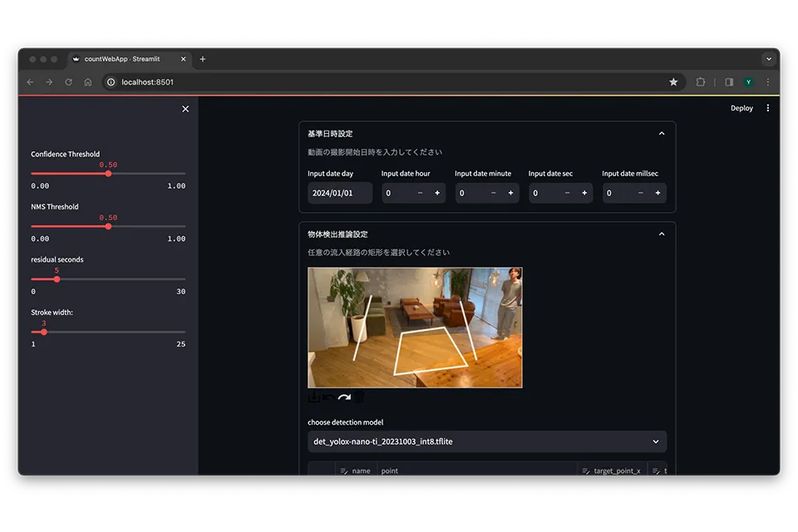Focus the Input date millsec number field

click(x=618, y=193)
